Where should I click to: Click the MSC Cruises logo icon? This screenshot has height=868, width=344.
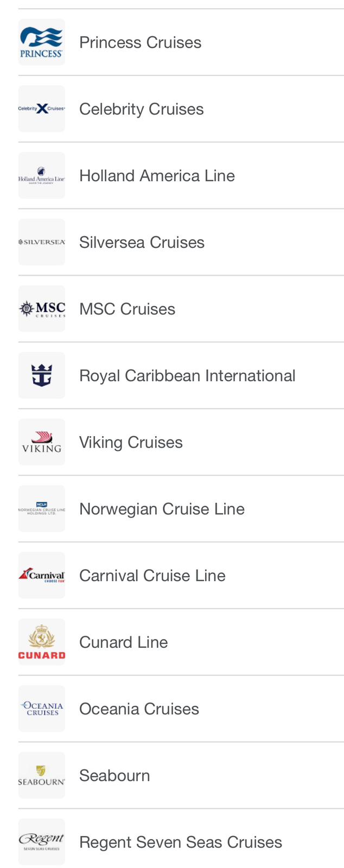click(42, 309)
